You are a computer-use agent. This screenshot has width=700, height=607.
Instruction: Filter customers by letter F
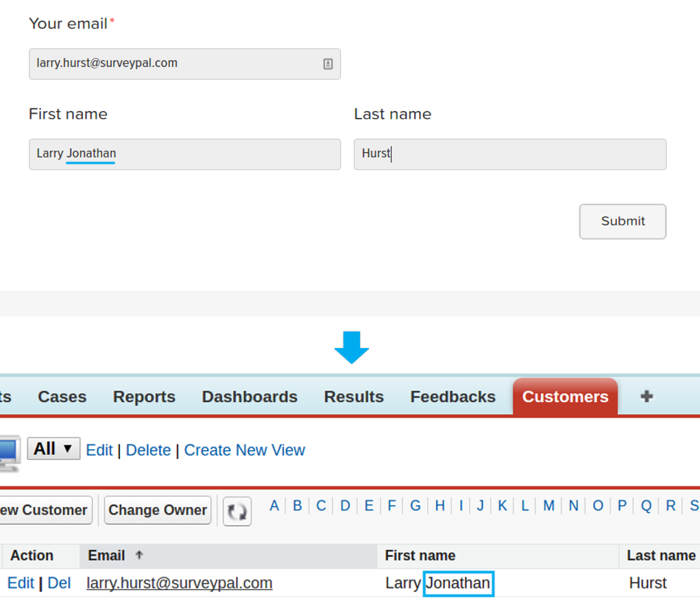[391, 506]
